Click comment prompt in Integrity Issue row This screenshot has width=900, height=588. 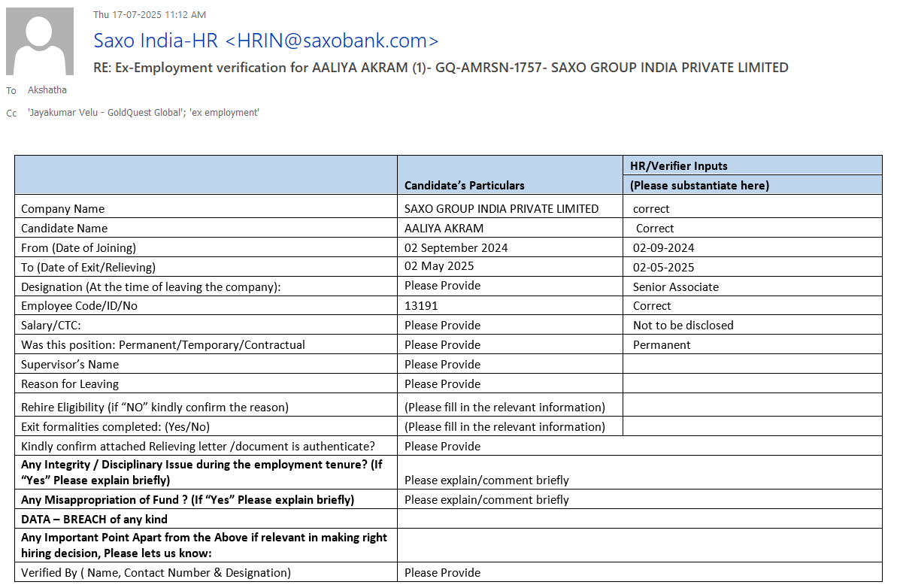tap(486, 480)
